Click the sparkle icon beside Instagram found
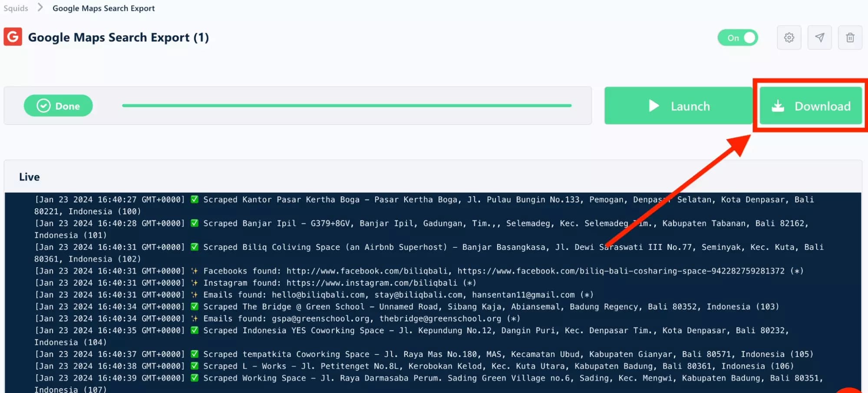The image size is (868, 393). (x=195, y=283)
